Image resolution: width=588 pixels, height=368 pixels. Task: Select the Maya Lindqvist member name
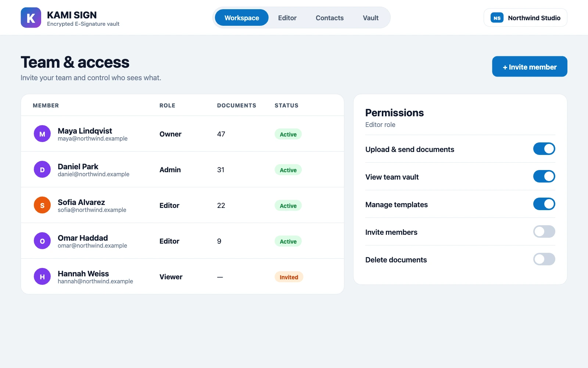pos(85,131)
